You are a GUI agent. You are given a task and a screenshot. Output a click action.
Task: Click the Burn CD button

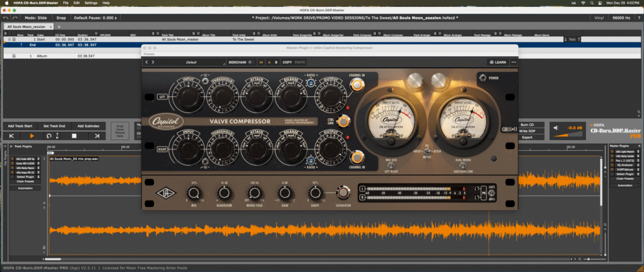tap(527, 126)
